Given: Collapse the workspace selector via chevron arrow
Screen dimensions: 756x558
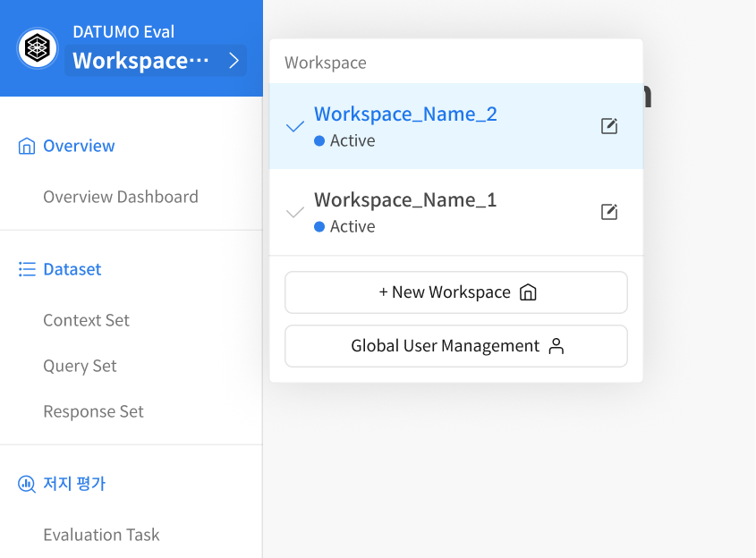Looking at the screenshot, I should (234, 61).
